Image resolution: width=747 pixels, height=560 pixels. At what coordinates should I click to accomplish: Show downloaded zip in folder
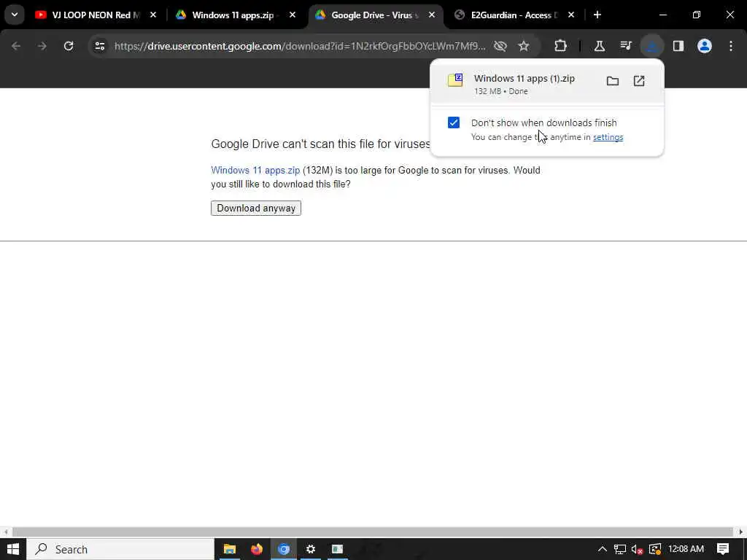click(x=613, y=81)
